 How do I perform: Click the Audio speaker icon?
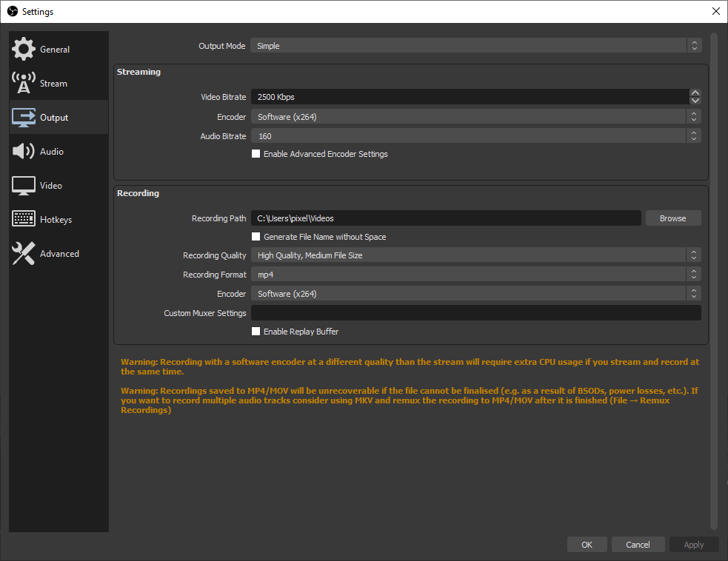point(23,151)
